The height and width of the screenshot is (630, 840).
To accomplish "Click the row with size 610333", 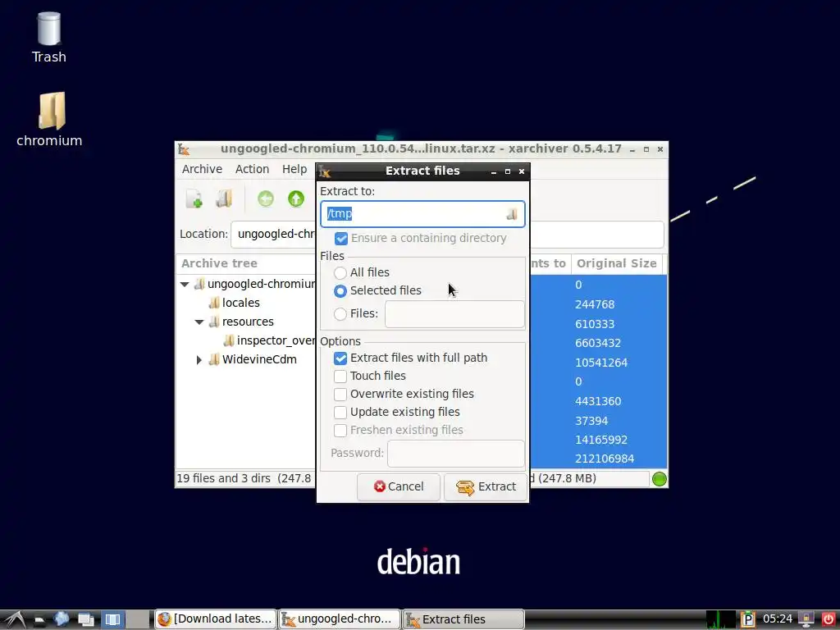I will tap(598, 324).
